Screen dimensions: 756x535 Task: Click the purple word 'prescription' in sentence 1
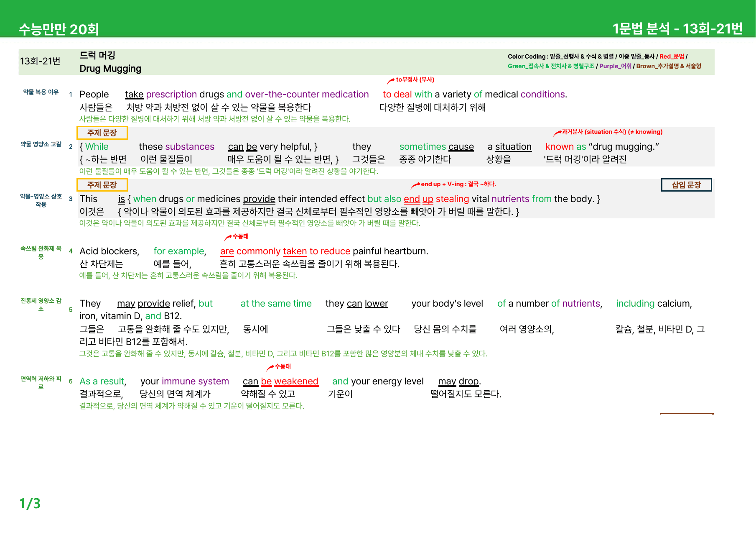tap(171, 95)
